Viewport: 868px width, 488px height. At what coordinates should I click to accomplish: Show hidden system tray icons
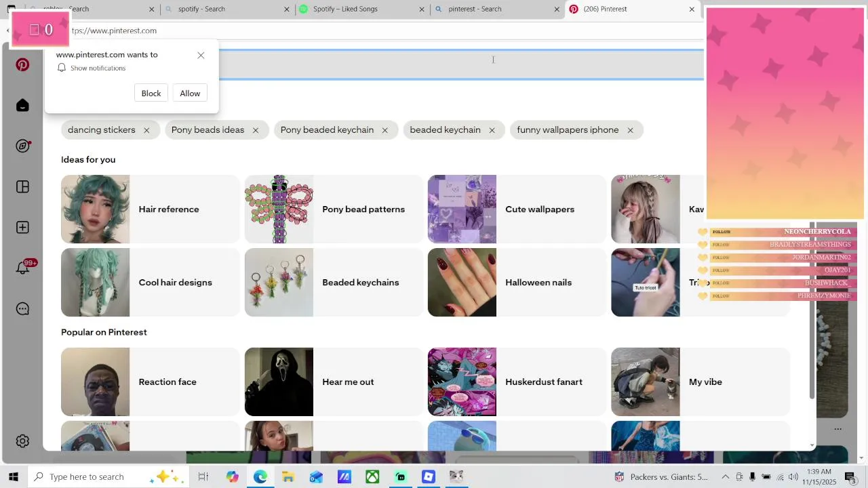725,476
